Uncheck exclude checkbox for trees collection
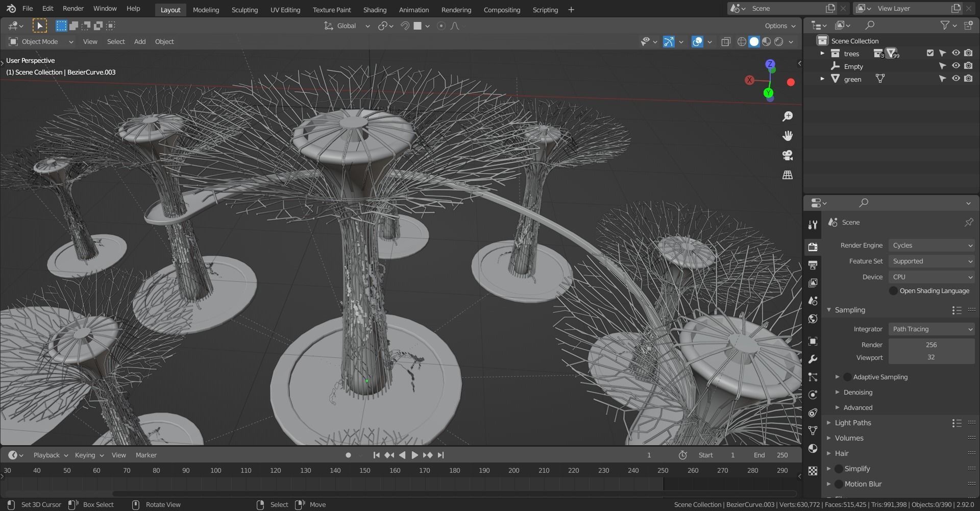The image size is (980, 511). tap(930, 53)
